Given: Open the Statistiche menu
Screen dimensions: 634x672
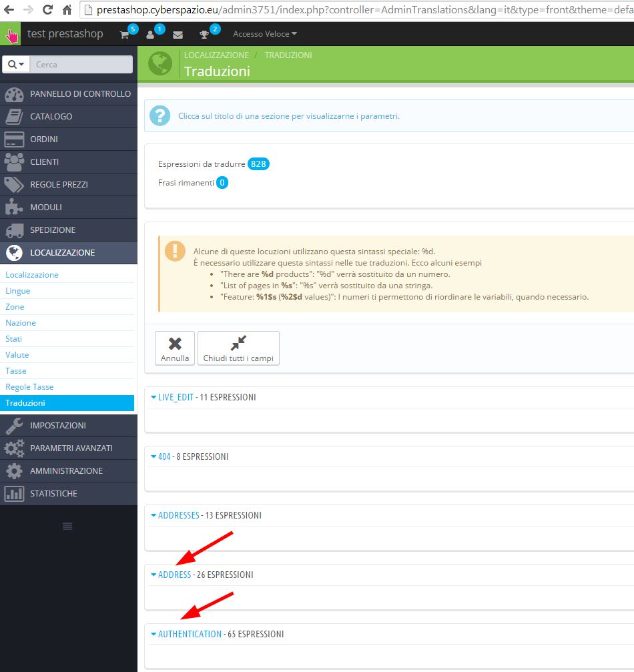Looking at the screenshot, I should pos(69,494).
